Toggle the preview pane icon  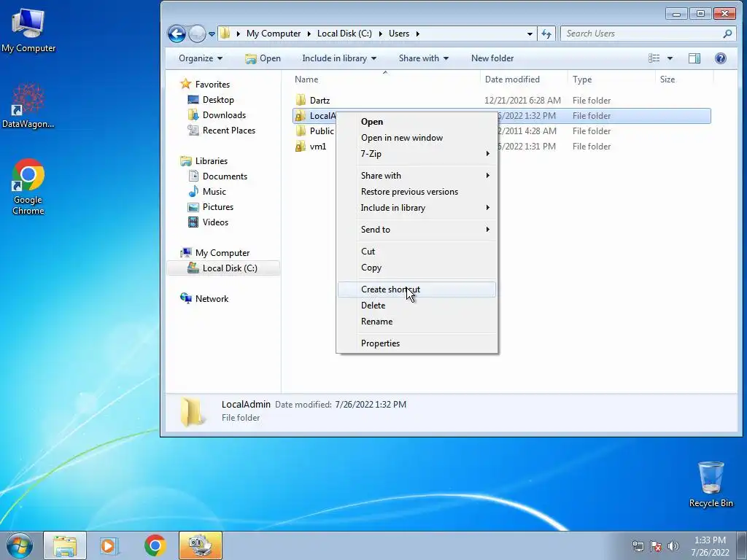[694, 58]
